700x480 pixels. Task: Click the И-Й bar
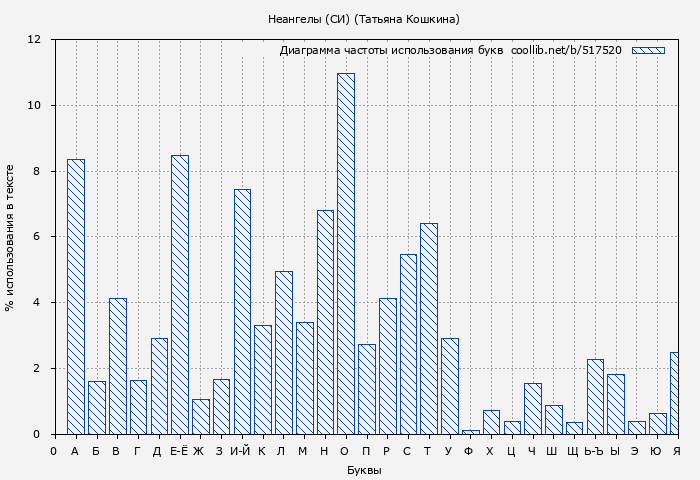(242, 311)
